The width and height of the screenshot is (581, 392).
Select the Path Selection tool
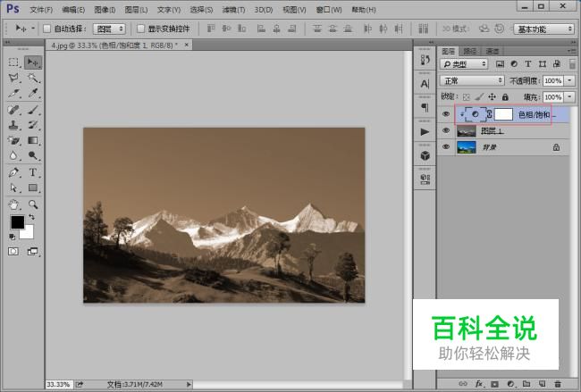click(13, 188)
